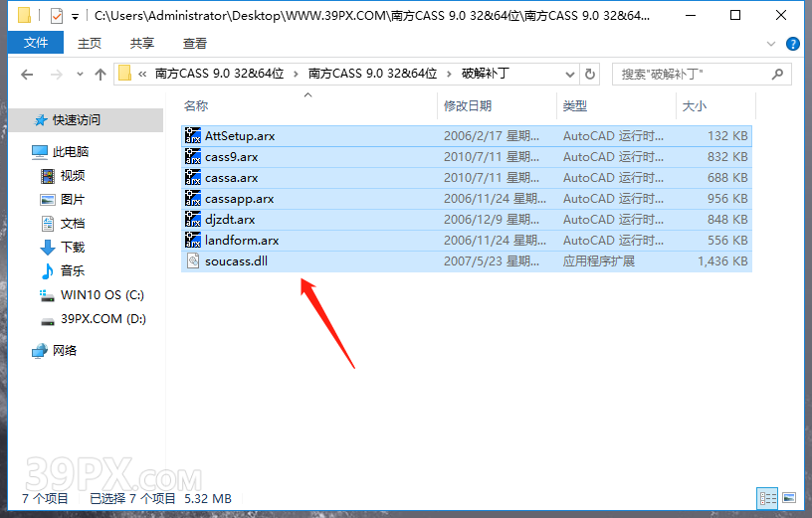The image size is (812, 518).
Task: Click the cassa.arx file icon
Action: coord(193,178)
